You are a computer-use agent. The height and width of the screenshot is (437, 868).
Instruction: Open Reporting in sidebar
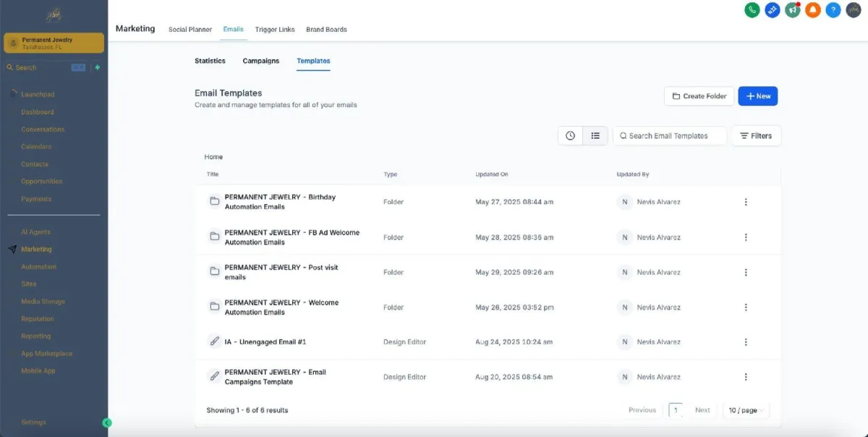click(36, 336)
